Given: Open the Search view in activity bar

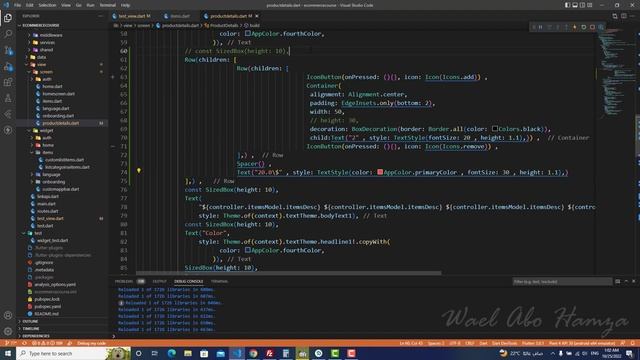Looking at the screenshot, I should pos(8,34).
